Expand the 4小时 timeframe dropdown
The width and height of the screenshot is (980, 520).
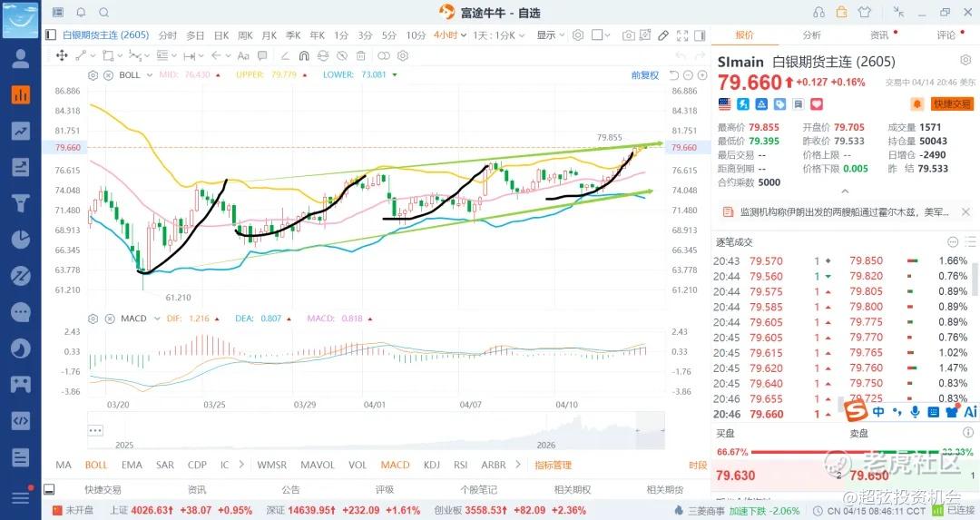tap(449, 35)
